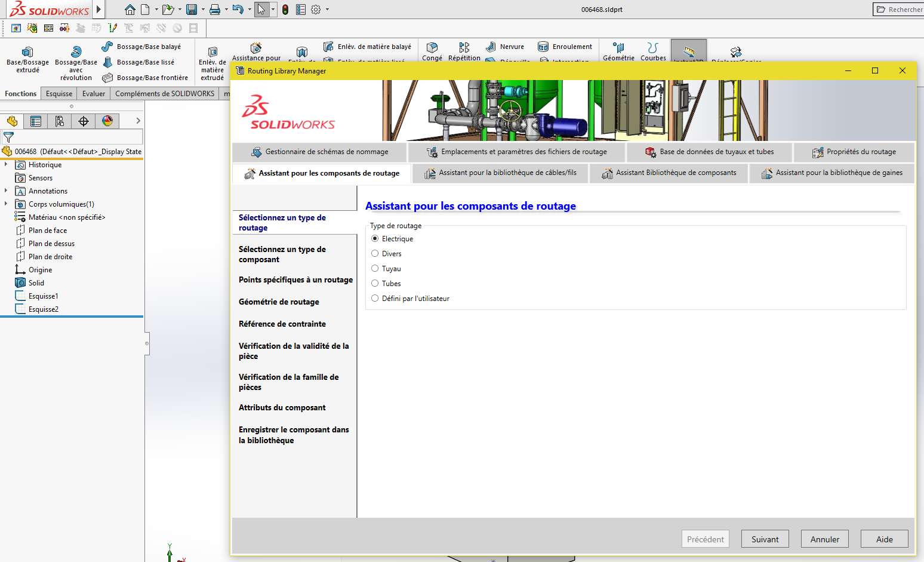Expand the SOLIDWORKS menu arrow flyout

pos(98,10)
